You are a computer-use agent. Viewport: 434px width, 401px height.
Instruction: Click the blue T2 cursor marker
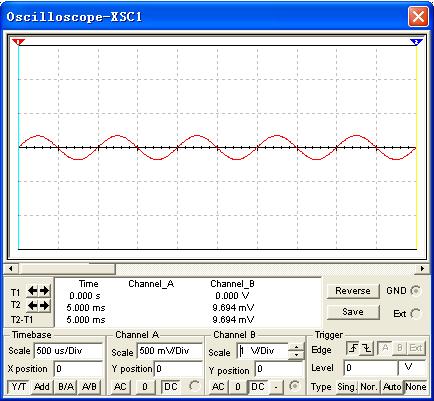416,42
